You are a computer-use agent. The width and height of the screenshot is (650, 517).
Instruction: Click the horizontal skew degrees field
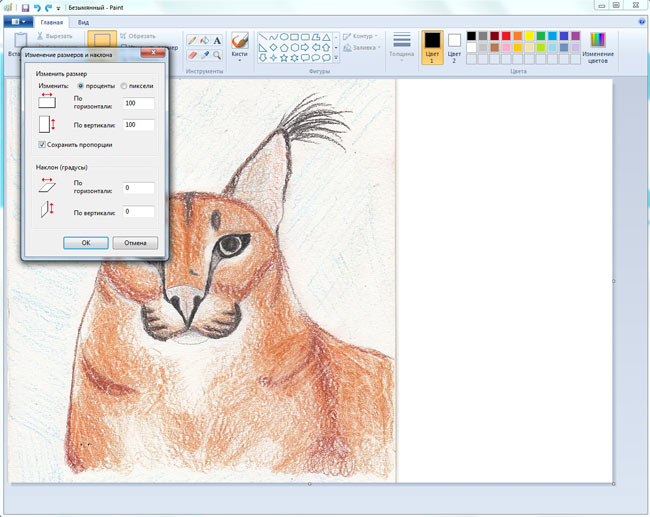pyautogui.click(x=138, y=188)
